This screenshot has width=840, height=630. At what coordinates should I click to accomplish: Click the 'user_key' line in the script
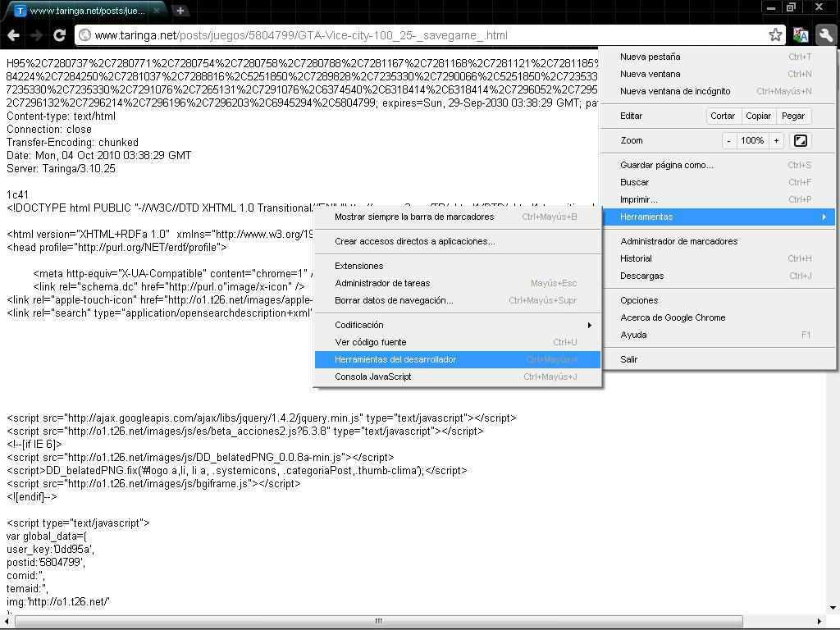[x=50, y=549]
